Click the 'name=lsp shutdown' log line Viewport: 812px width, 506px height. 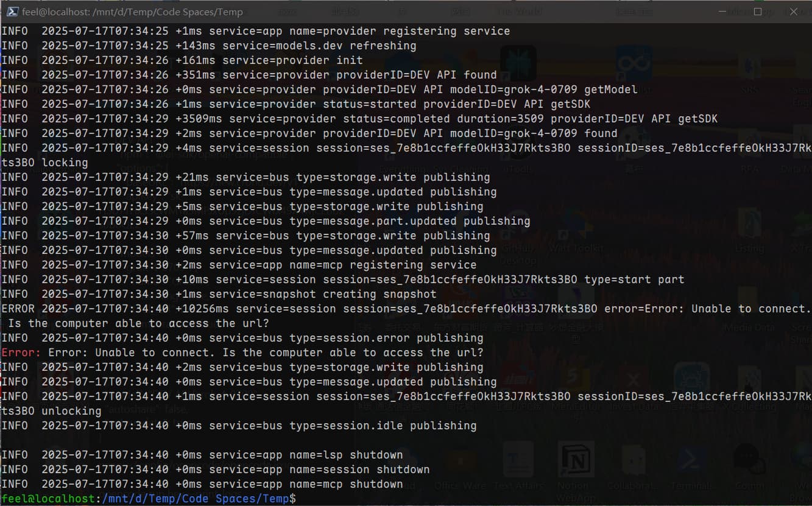click(x=202, y=455)
